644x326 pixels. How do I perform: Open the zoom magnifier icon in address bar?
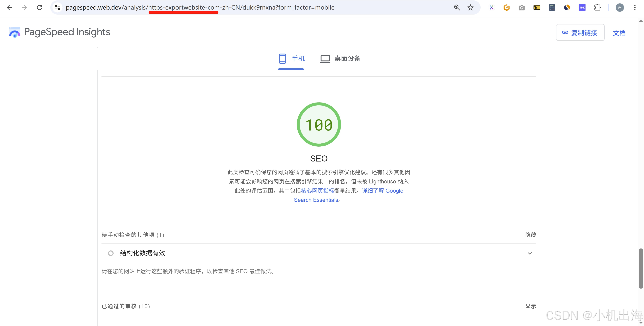(x=457, y=8)
